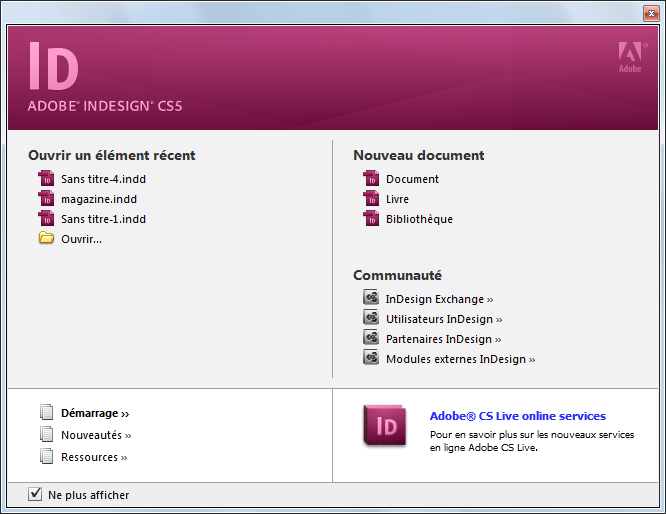The image size is (666, 514).
Task: Open the Nouveautés link
Action: pos(96,435)
